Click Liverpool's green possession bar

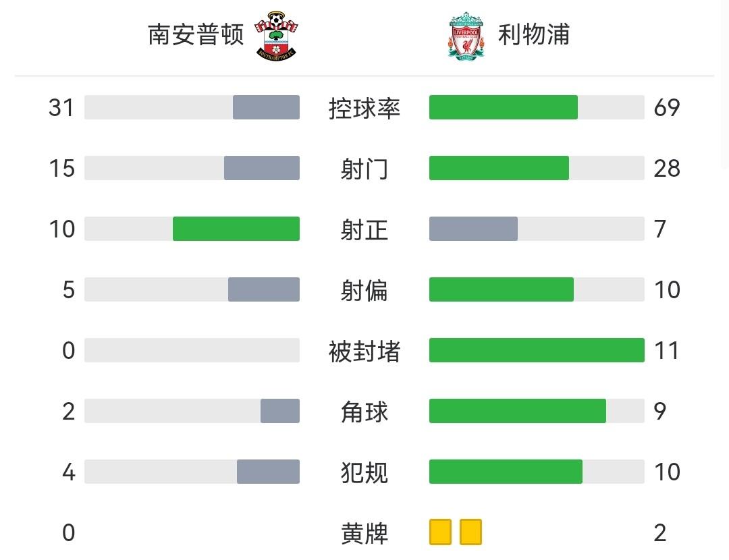[504, 107]
